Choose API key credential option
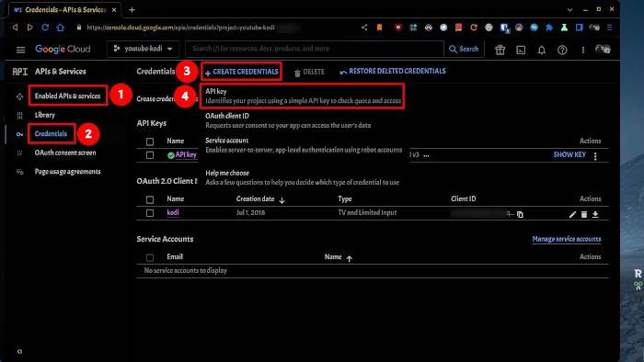 [303, 96]
